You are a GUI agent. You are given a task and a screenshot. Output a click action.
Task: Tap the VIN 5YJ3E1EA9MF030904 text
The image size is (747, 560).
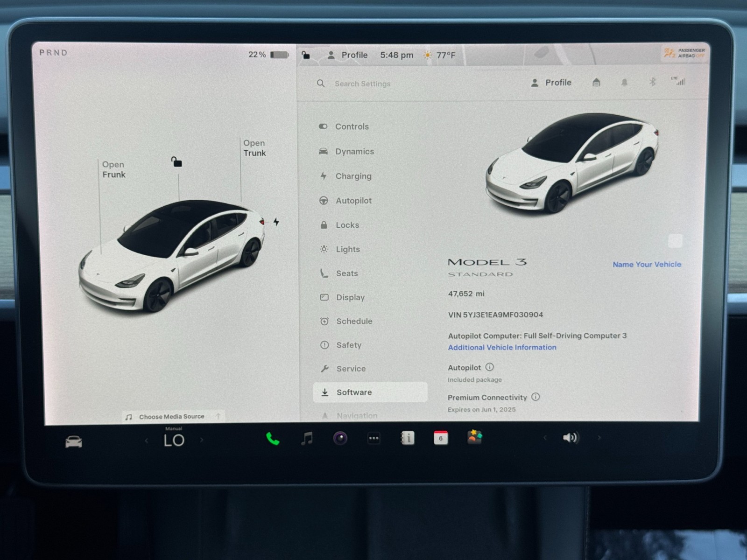click(495, 315)
